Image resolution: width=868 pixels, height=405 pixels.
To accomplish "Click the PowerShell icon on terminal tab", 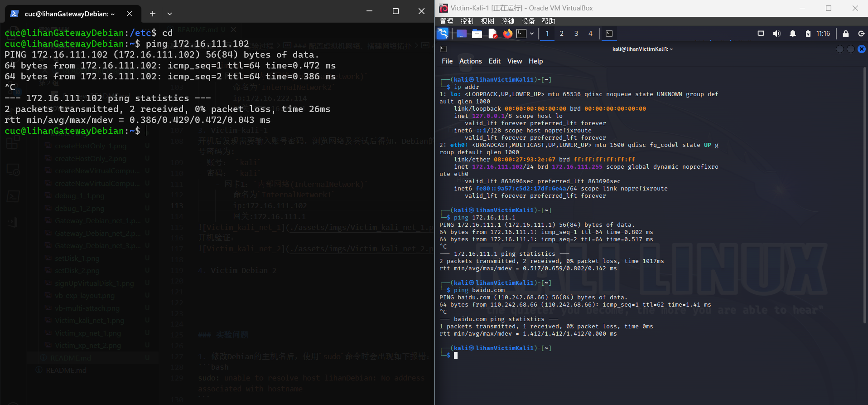I will point(14,14).
